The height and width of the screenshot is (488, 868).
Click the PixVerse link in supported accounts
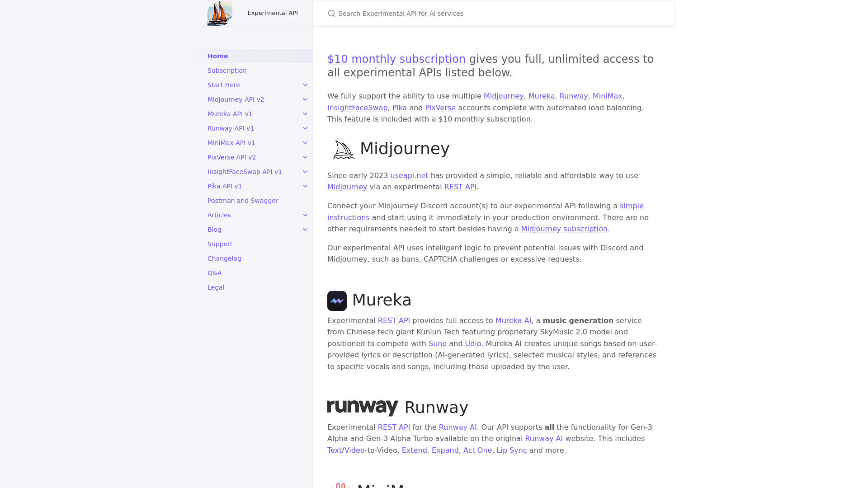coord(440,107)
